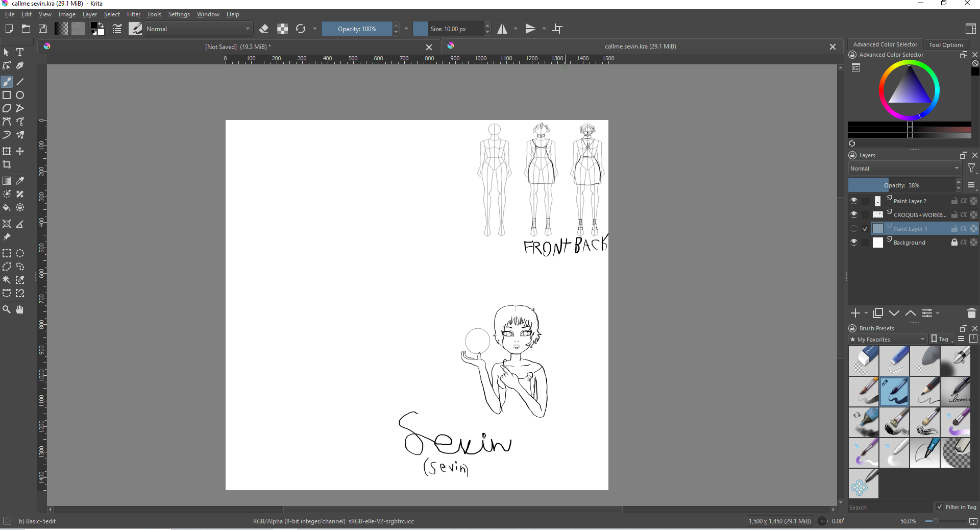This screenshot has height=530, width=980.
Task: Hide the Paint Layer 2 layer
Action: pyautogui.click(x=854, y=201)
